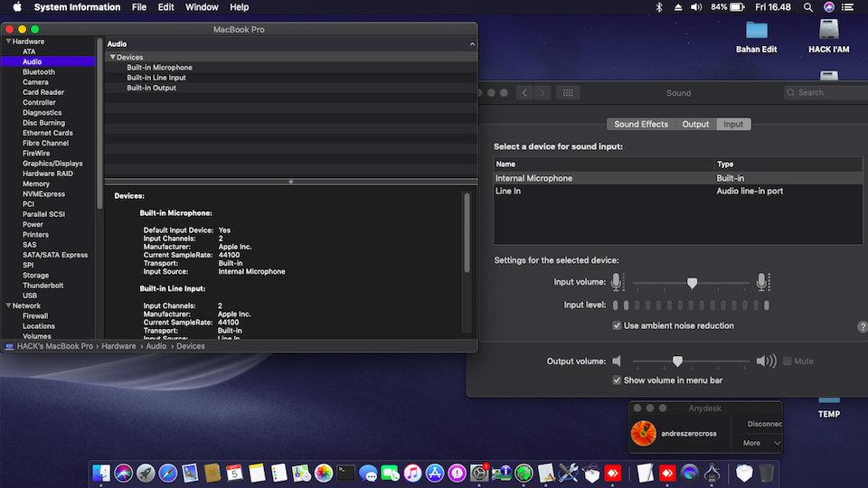Adjust the Output volume slider

pyautogui.click(x=677, y=361)
